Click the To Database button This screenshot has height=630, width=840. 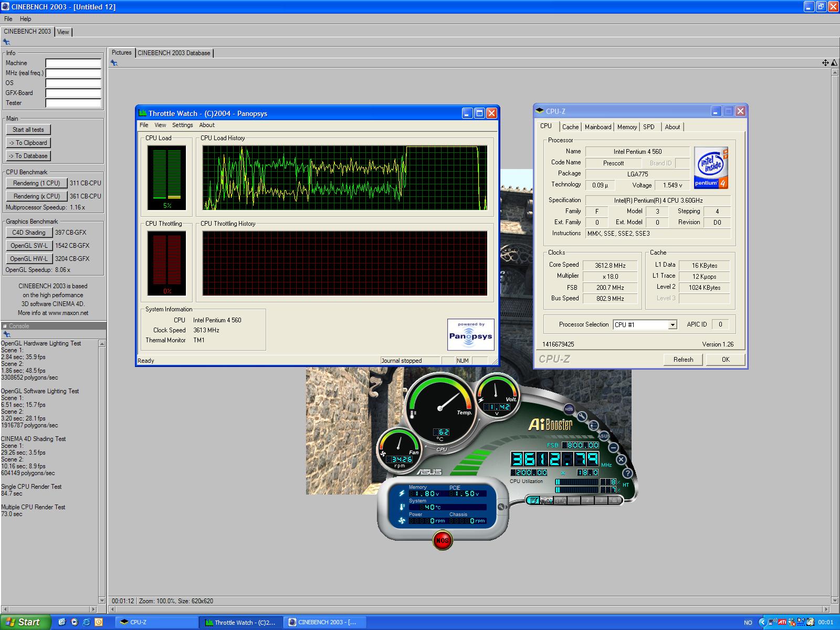point(28,156)
